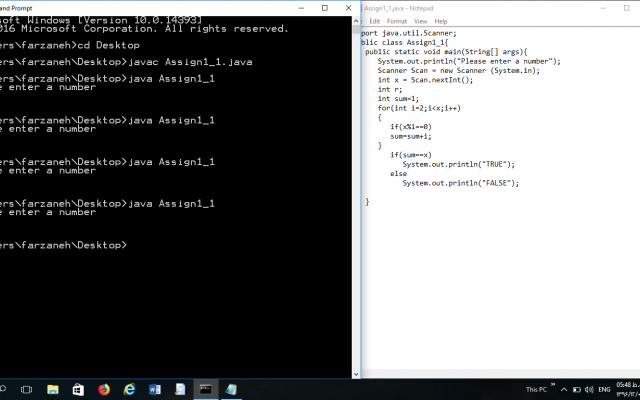
Task: Click the println "Please enter a number" line
Action: point(469,61)
